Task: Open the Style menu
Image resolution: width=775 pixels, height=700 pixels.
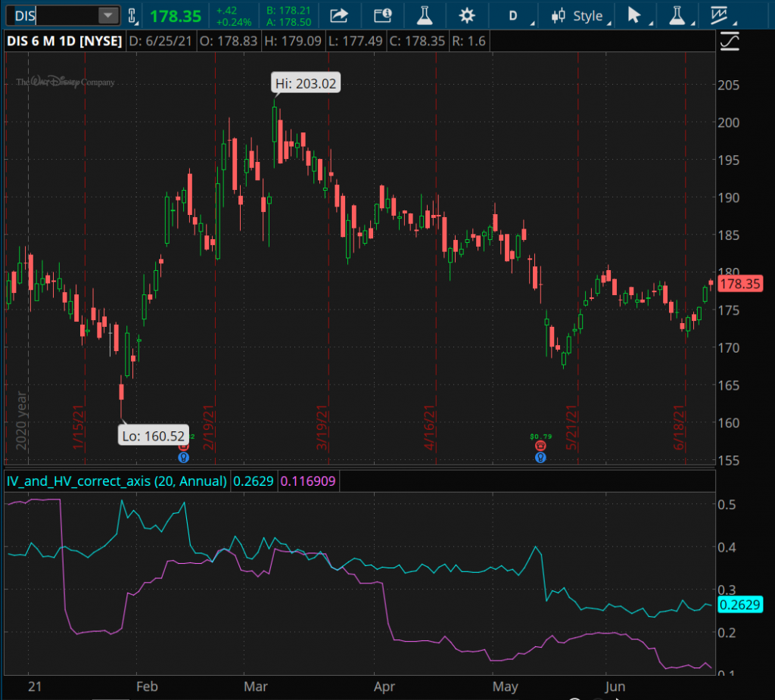Action: pyautogui.click(x=579, y=16)
